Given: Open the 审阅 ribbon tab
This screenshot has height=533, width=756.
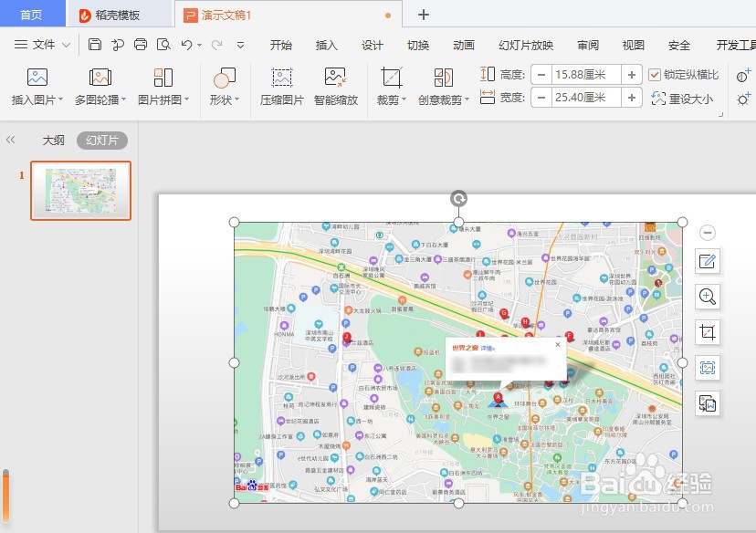Looking at the screenshot, I should click(588, 46).
